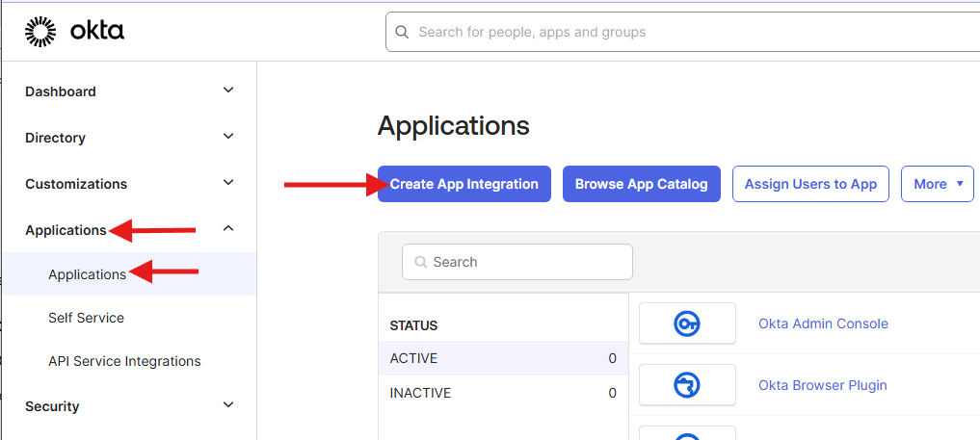
Task: Click Create App Integration button
Action: click(464, 184)
